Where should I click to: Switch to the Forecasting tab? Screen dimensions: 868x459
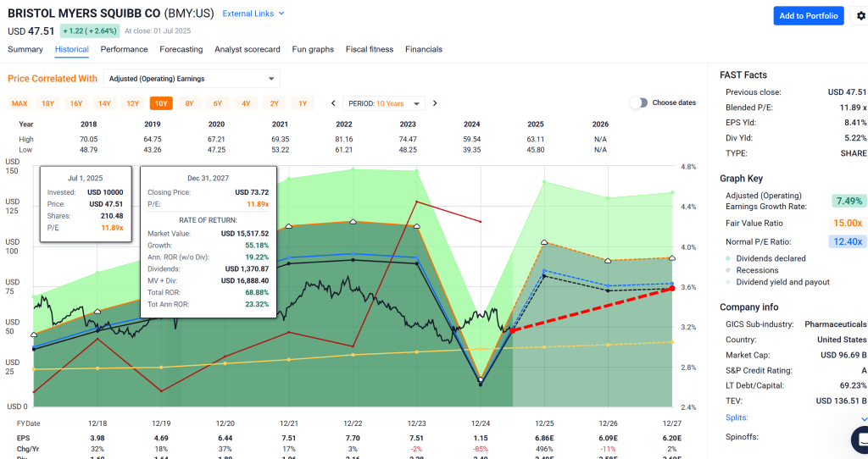pos(181,49)
